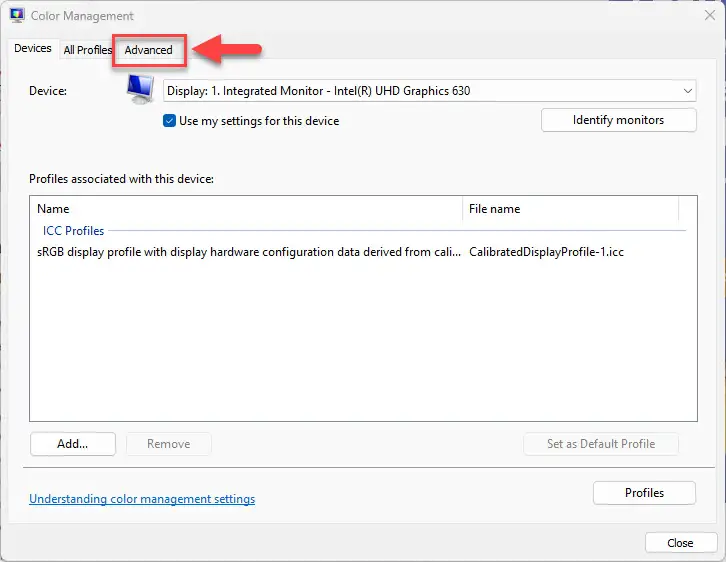726x562 pixels.
Task: Click the Color Management title bar icon
Action: pyautogui.click(x=17, y=15)
